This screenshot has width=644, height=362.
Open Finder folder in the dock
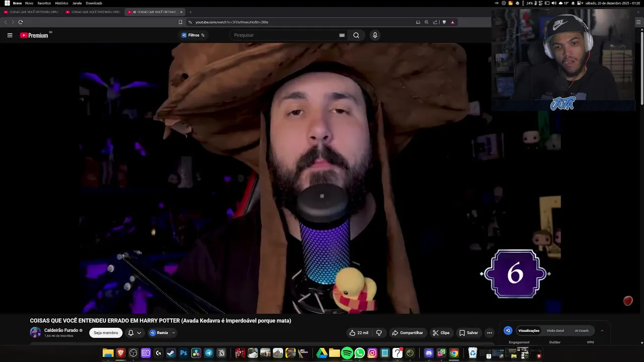coord(108,353)
